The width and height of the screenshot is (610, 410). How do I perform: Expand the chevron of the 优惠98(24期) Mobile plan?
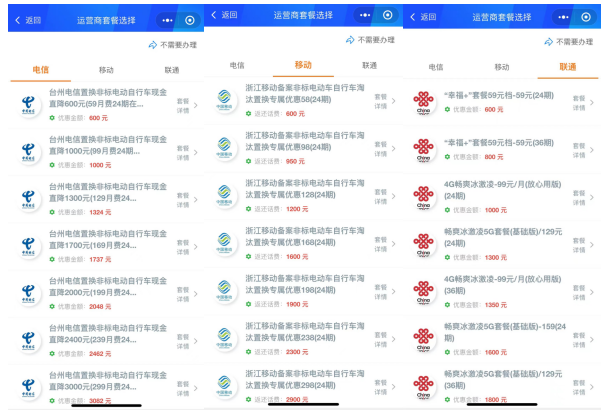click(x=394, y=149)
